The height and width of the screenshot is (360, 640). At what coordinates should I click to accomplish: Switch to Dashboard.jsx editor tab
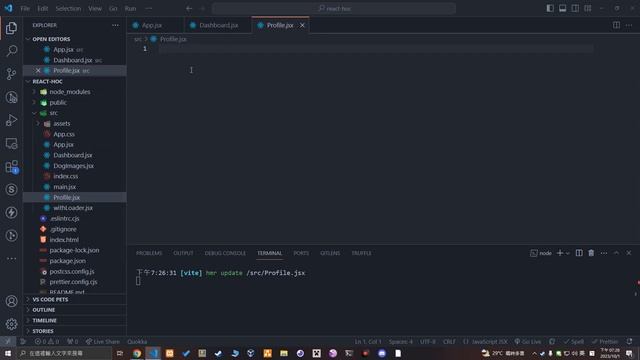click(218, 25)
